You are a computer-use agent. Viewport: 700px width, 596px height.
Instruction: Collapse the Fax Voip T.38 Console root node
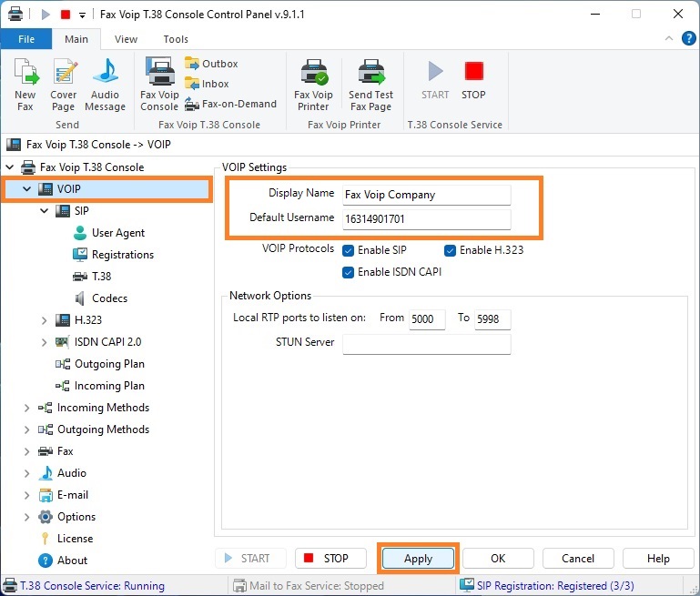point(9,167)
